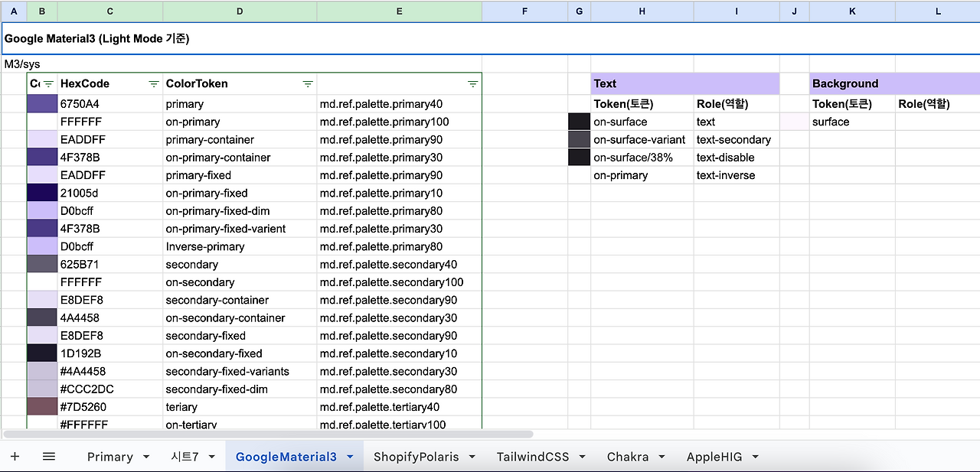The image size is (980, 472).
Task: Open filter icon on column B header
Action: click(48, 84)
